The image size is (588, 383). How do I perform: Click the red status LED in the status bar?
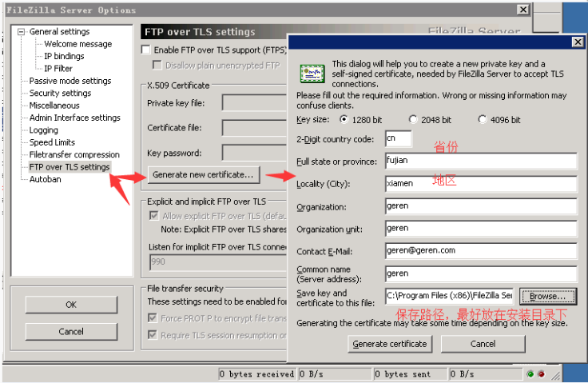[541, 374]
